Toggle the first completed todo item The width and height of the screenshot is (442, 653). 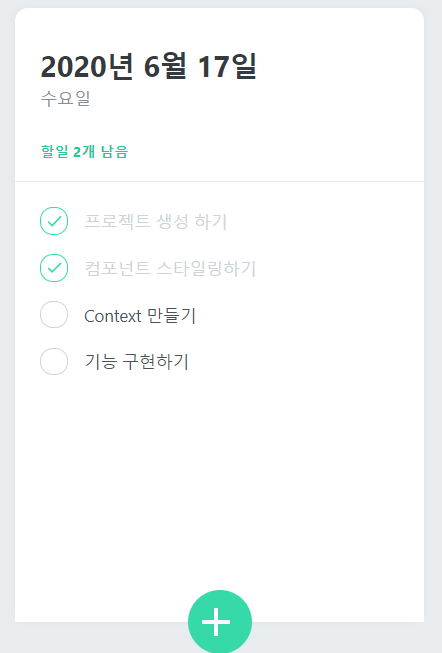pyautogui.click(x=54, y=221)
